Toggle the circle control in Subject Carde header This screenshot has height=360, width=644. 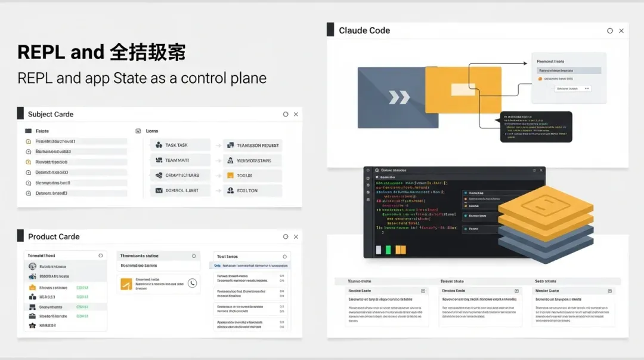click(x=286, y=113)
